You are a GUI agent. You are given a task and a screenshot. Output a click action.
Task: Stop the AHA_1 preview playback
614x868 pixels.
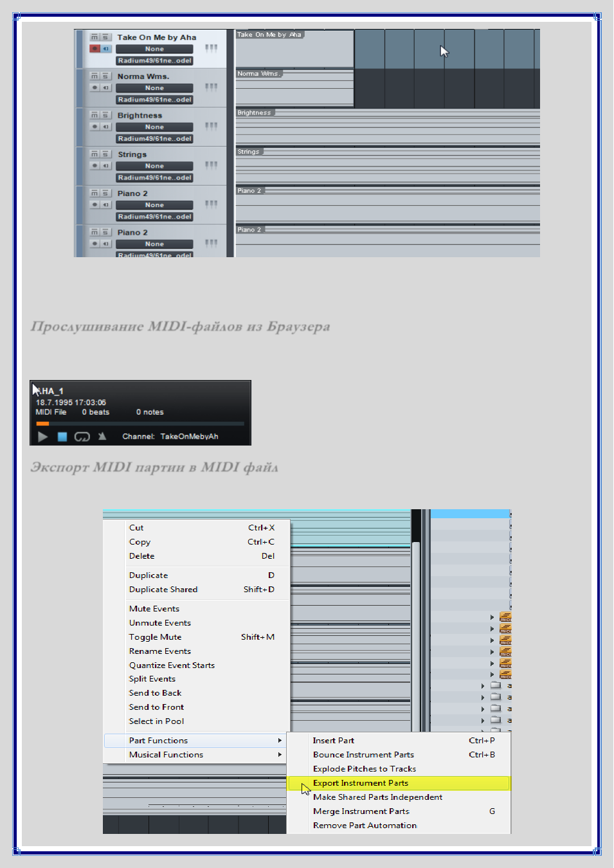coord(62,437)
